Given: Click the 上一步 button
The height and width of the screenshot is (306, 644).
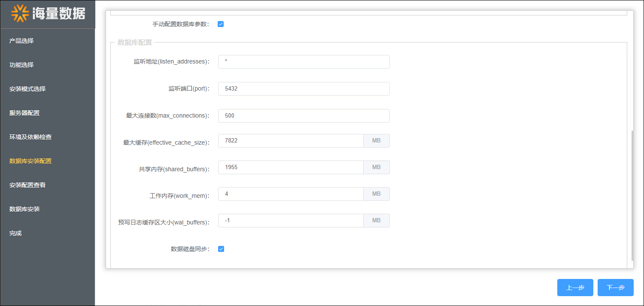Looking at the screenshot, I should (x=575, y=288).
